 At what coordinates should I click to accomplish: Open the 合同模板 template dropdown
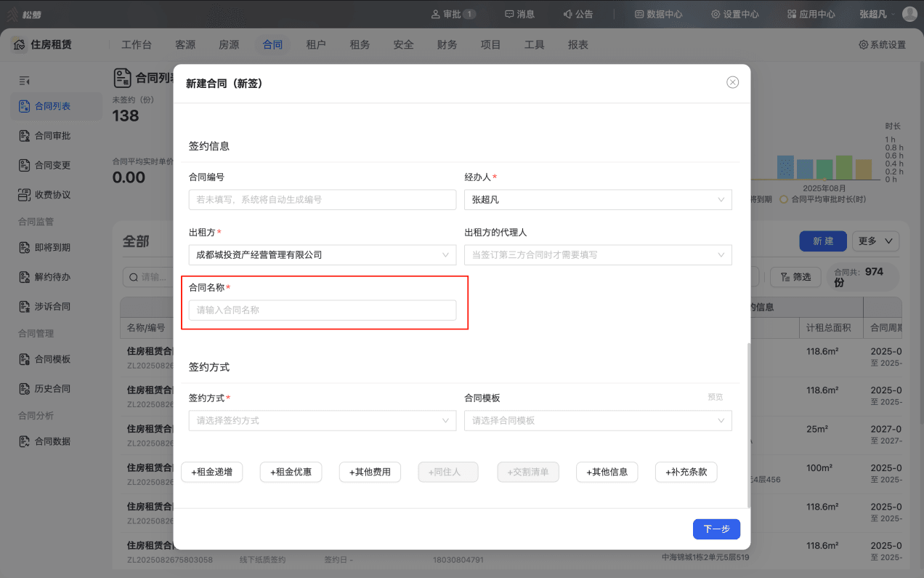(x=598, y=420)
